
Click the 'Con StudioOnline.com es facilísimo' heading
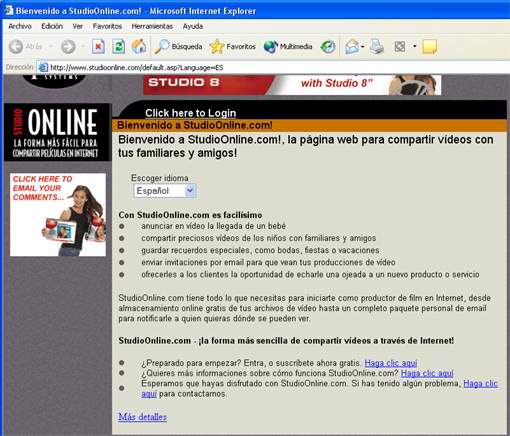click(190, 215)
